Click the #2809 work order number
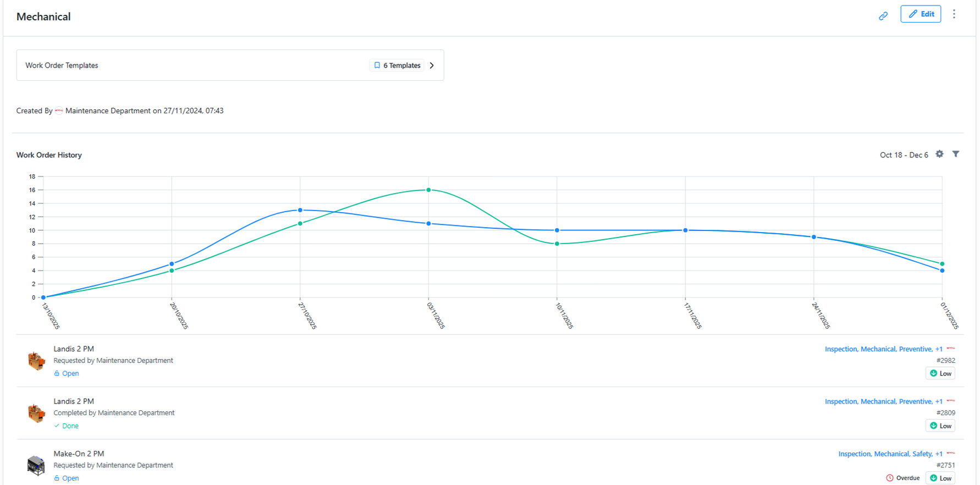980x485 pixels. point(946,413)
